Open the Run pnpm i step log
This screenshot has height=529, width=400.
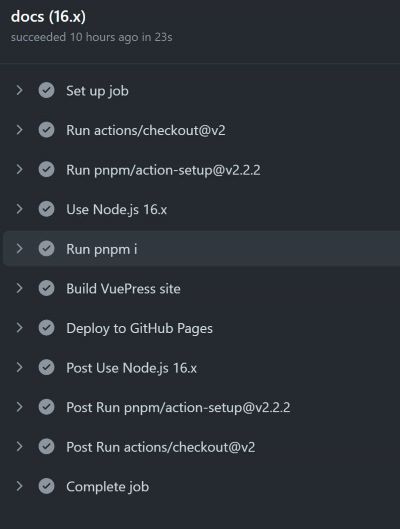(201, 249)
